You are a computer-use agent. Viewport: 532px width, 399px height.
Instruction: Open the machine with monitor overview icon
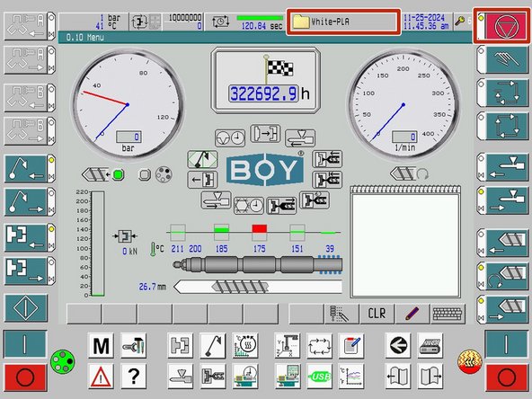click(287, 376)
